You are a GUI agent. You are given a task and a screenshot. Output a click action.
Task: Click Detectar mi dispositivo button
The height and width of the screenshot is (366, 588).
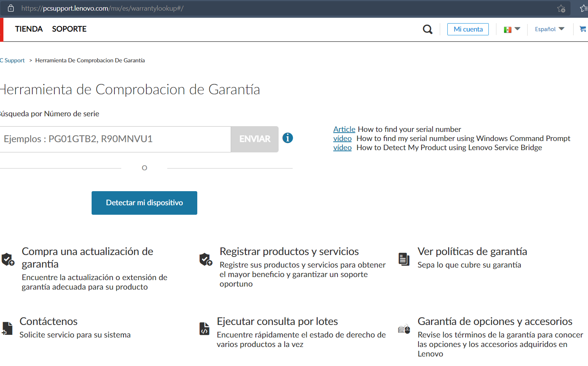[x=144, y=203]
